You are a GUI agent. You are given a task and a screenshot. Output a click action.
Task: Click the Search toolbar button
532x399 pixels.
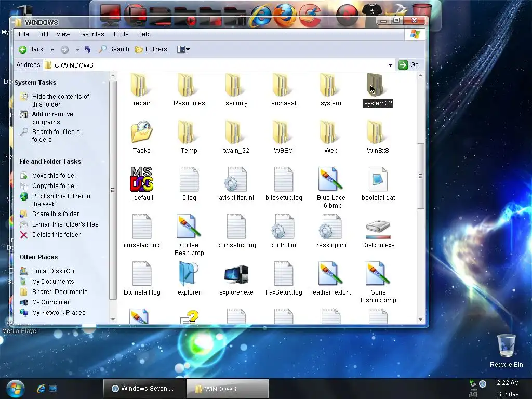pos(114,49)
